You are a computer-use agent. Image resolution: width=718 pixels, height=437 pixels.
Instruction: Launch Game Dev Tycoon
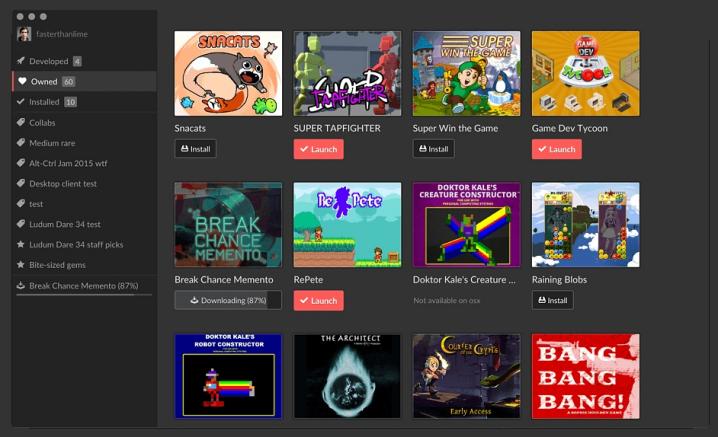pyautogui.click(x=557, y=149)
